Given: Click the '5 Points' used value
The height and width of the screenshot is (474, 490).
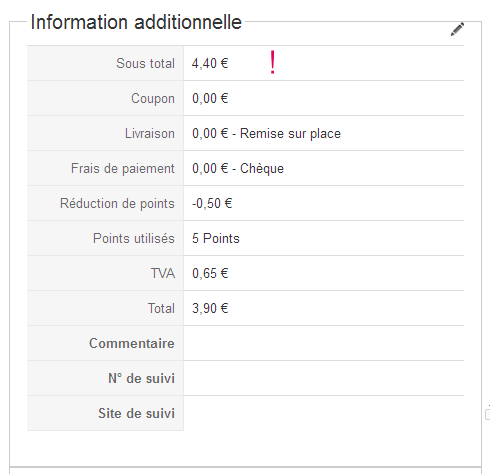Looking at the screenshot, I should point(216,238).
